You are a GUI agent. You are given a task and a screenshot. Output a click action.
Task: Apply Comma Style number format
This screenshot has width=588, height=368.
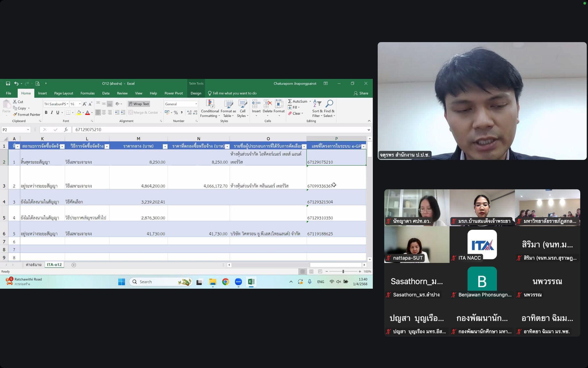181,112
